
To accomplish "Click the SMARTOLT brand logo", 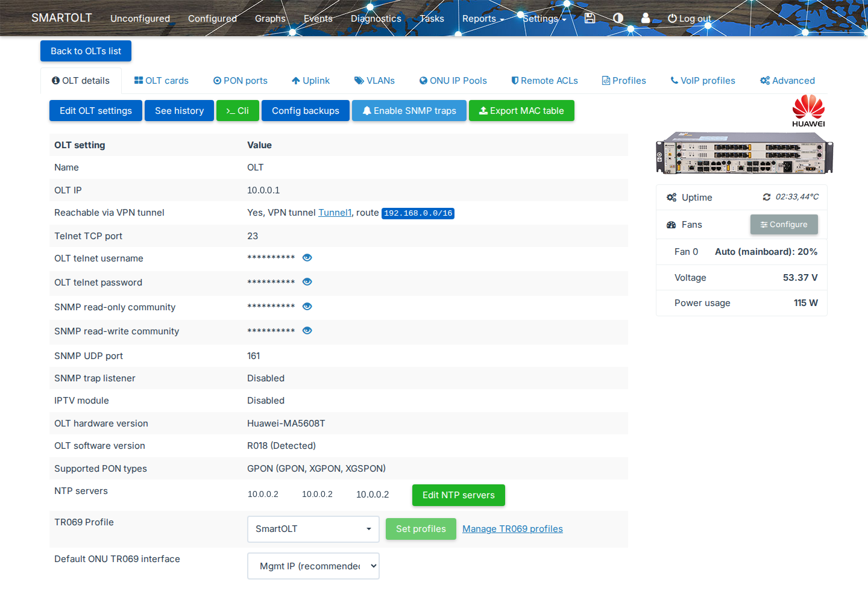I will tap(61, 18).
